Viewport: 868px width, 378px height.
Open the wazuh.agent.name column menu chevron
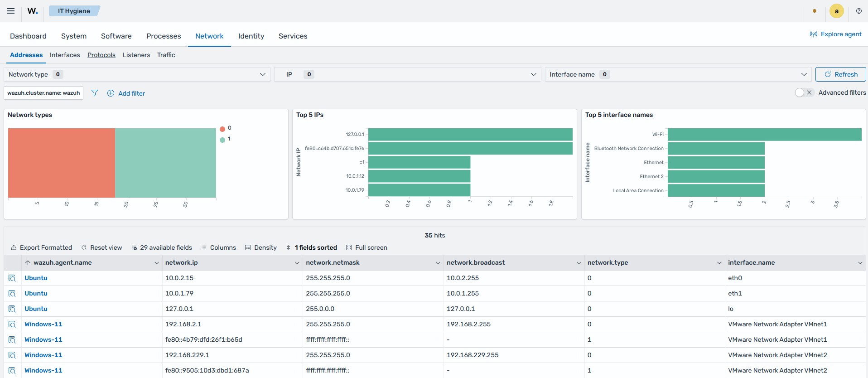pos(157,263)
